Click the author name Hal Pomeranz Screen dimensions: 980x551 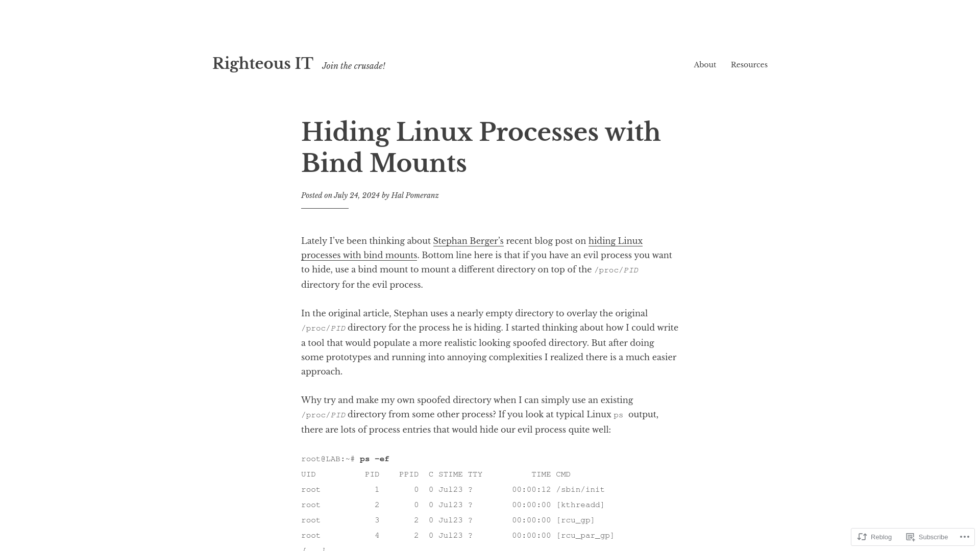(x=414, y=195)
